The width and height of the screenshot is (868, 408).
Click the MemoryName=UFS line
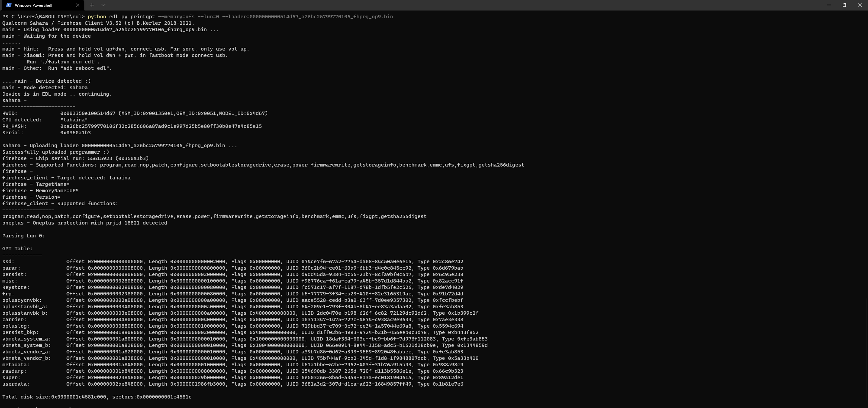(40, 190)
